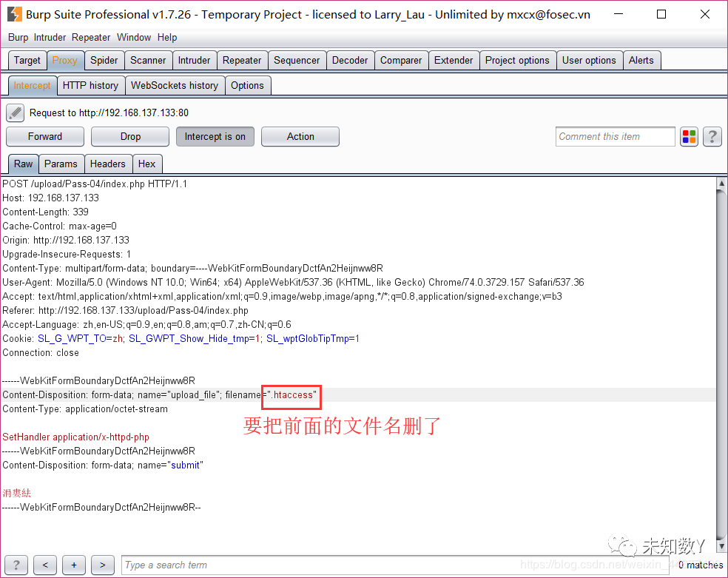Open the proxy Options sub-tab

[x=247, y=85]
